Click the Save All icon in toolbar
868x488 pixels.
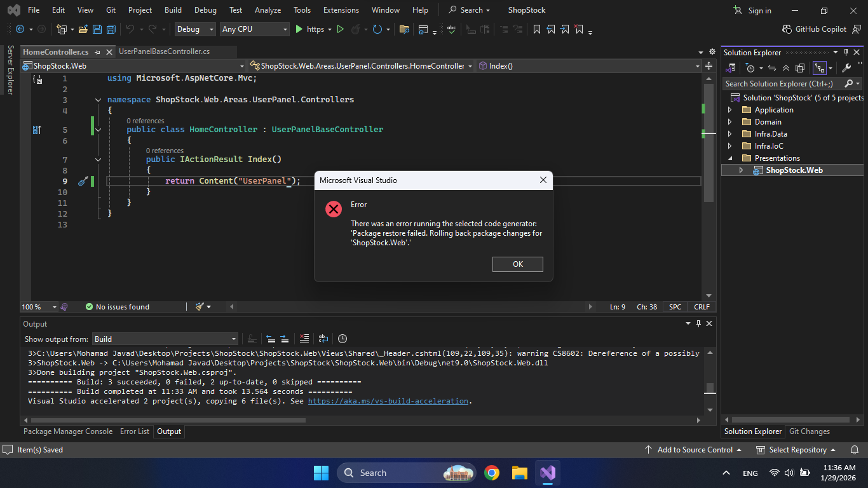tap(111, 29)
